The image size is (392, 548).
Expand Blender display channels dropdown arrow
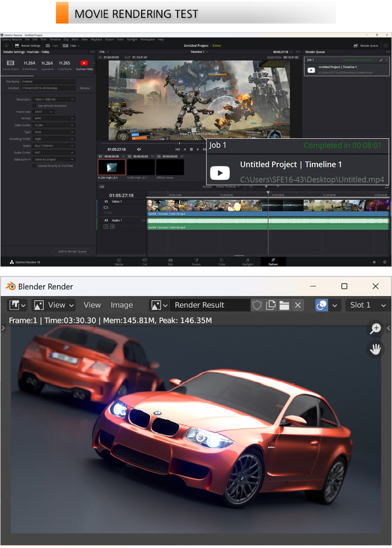pyautogui.click(x=335, y=305)
